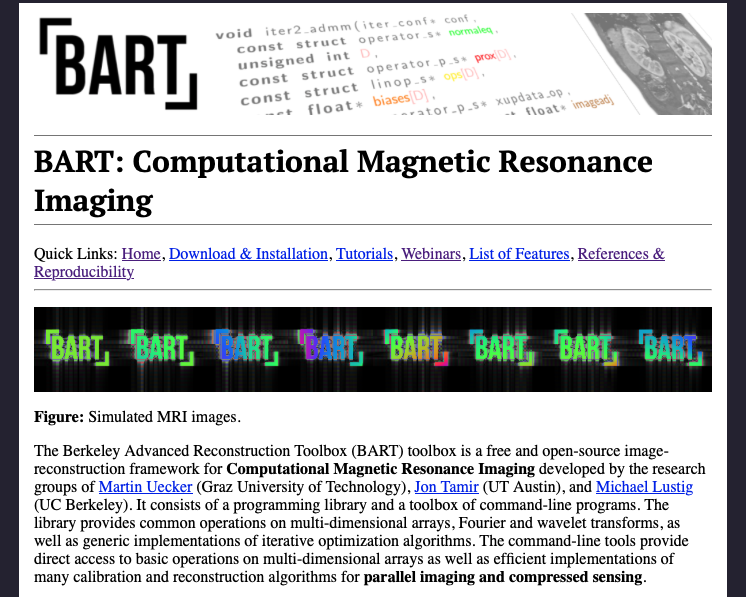Visit the Webinars link
Image resolution: width=746 pixels, height=597 pixels.
click(431, 254)
